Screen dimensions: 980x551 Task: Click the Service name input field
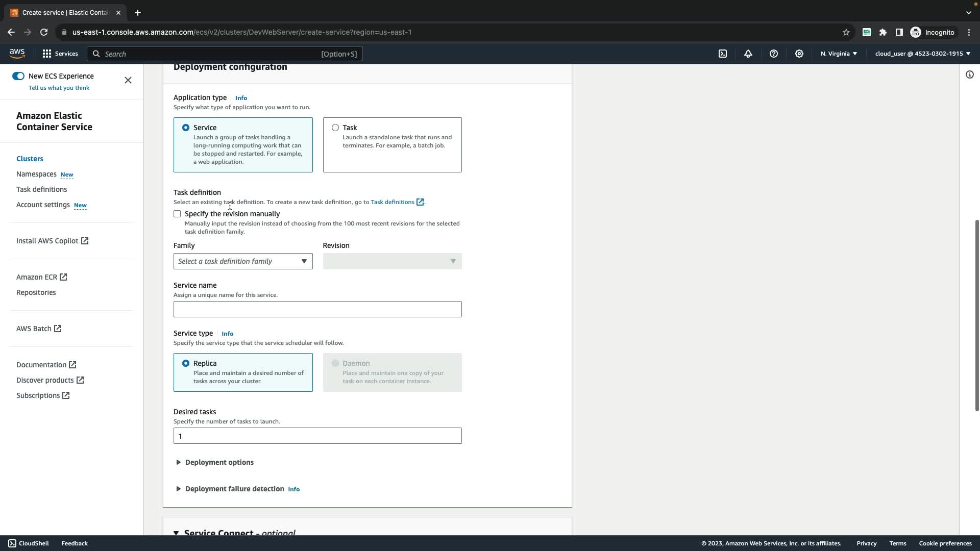pos(317,309)
